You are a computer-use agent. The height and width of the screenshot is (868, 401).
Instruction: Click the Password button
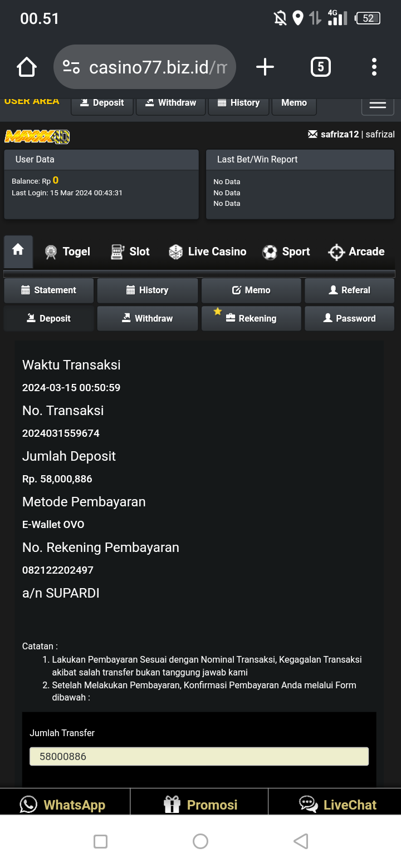tap(349, 319)
